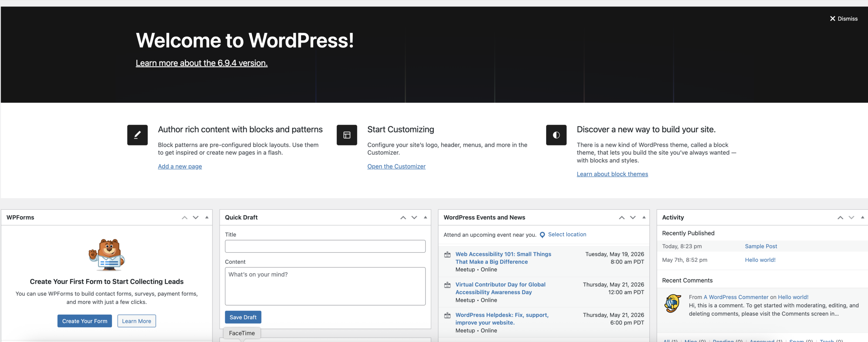
Task: Click the layout icon next to Start Customizing
Action: click(347, 135)
